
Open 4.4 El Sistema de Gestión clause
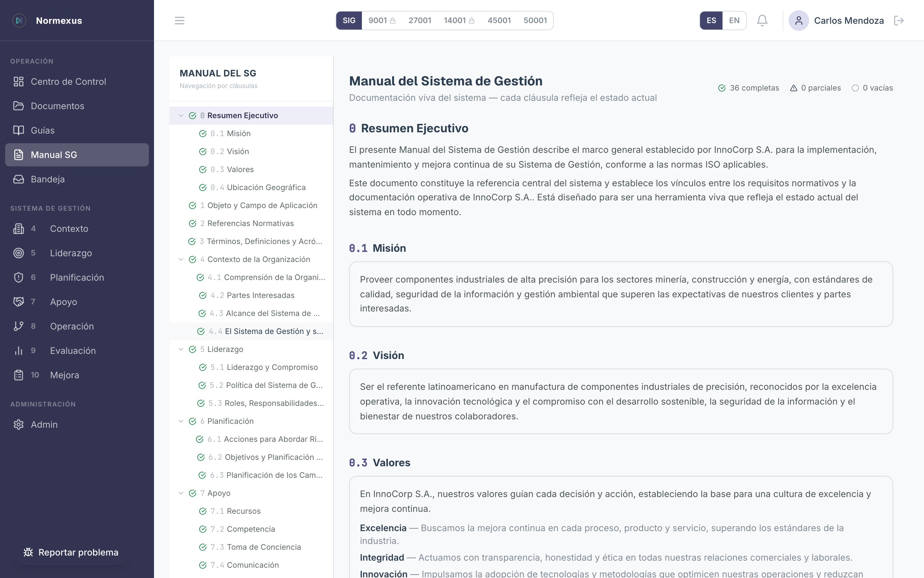coord(251,331)
